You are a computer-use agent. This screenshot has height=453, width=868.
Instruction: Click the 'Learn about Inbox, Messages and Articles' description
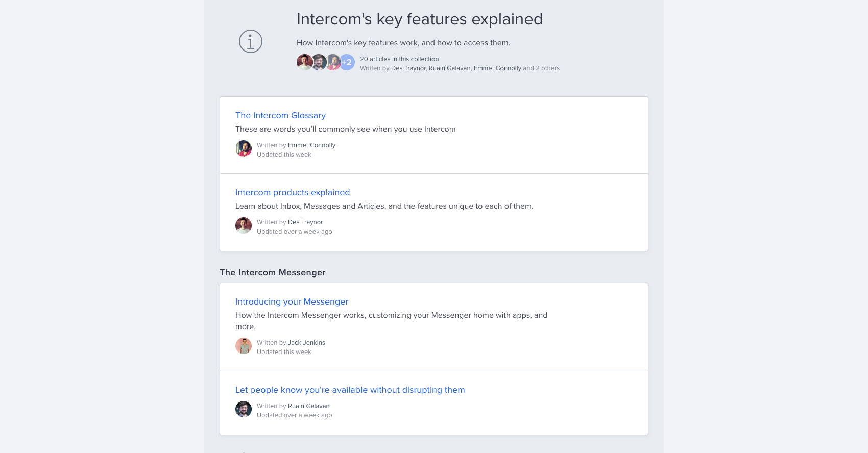click(384, 206)
